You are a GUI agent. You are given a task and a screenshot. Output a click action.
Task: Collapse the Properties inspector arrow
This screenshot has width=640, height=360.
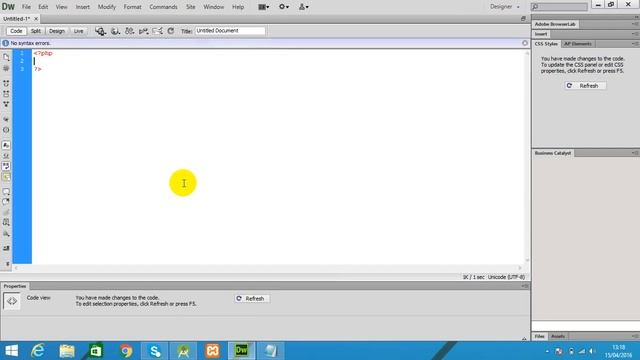coord(524,338)
